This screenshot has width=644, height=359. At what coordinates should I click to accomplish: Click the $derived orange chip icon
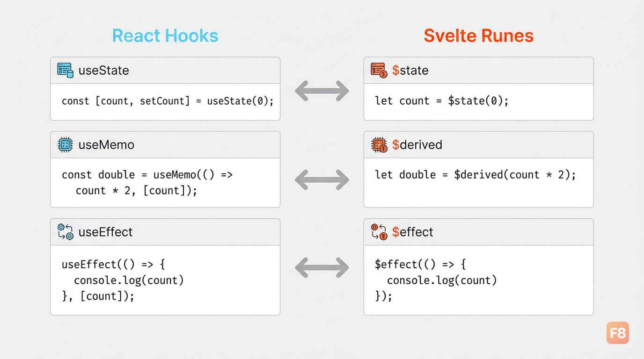click(x=379, y=145)
